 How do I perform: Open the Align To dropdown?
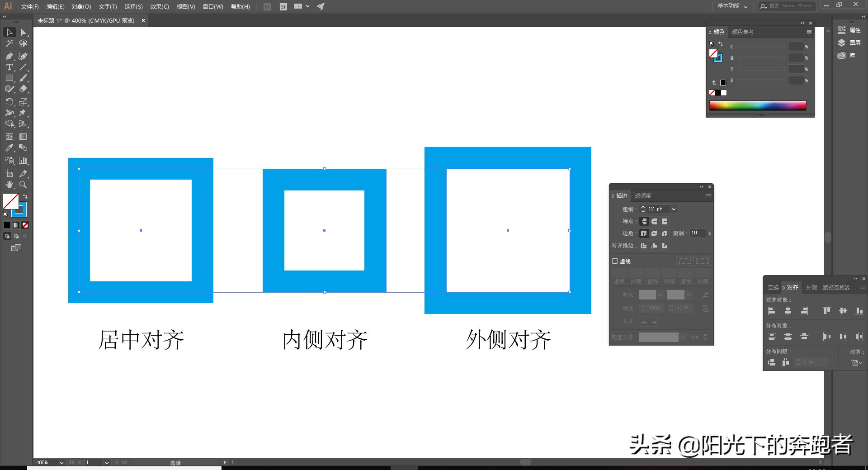(x=857, y=362)
